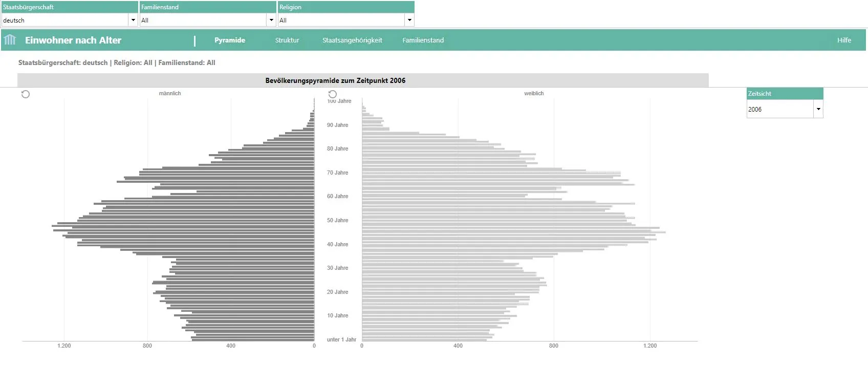Click the Zeitsicht field showing 2006

coord(780,109)
